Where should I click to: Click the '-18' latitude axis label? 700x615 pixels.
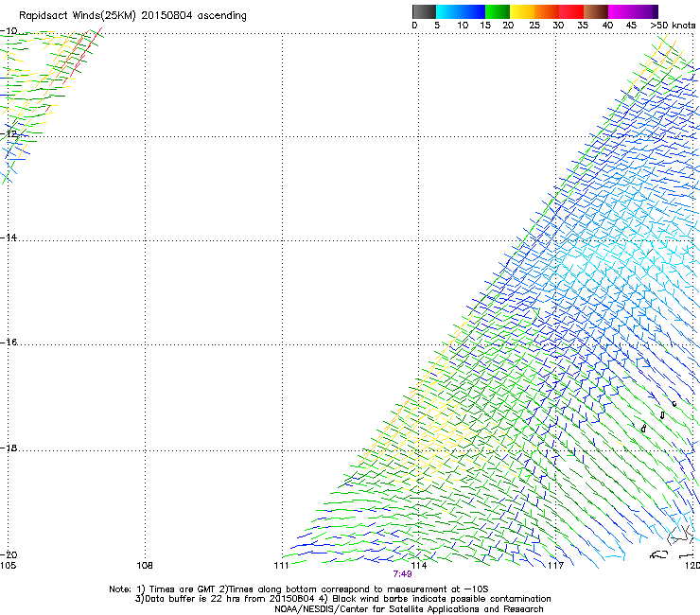coord(9,448)
